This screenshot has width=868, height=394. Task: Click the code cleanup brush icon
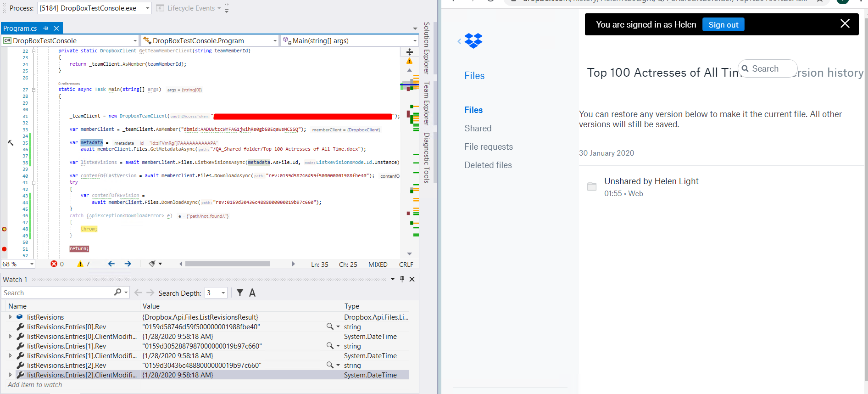coord(152,264)
